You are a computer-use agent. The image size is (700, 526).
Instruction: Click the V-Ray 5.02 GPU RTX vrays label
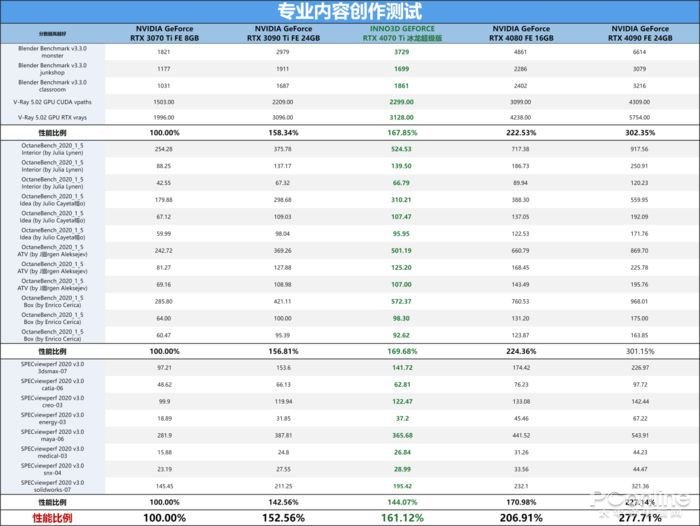click(52, 117)
